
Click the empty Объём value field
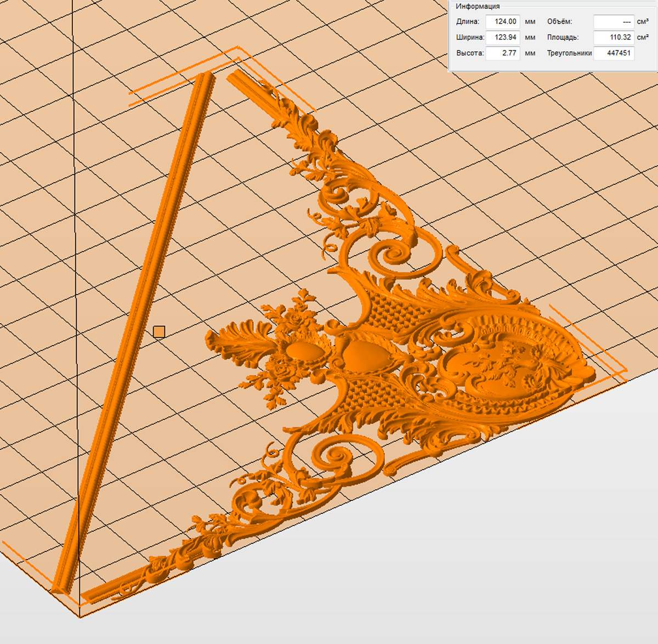(x=614, y=22)
